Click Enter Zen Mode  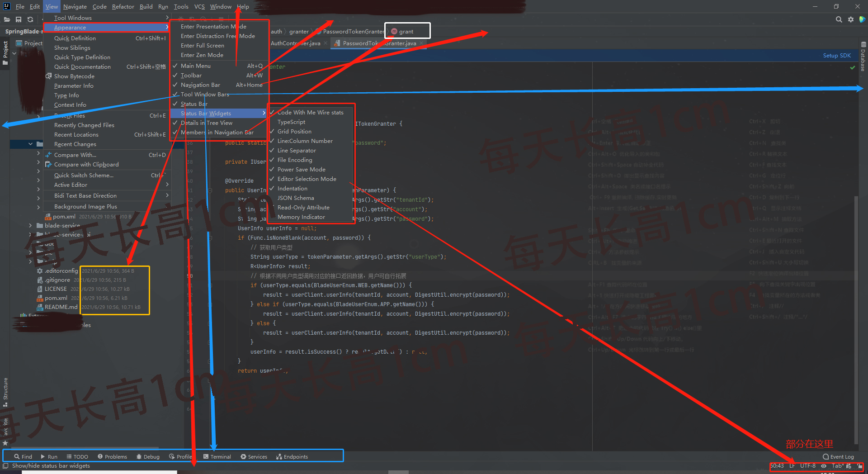pyautogui.click(x=219, y=55)
